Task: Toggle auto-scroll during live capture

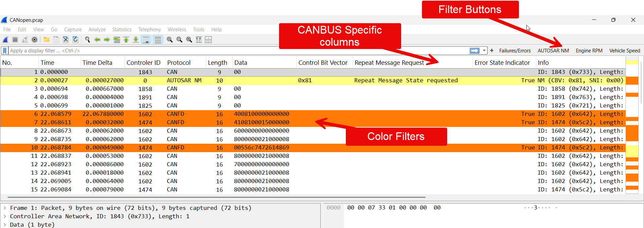Action: [x=146, y=40]
